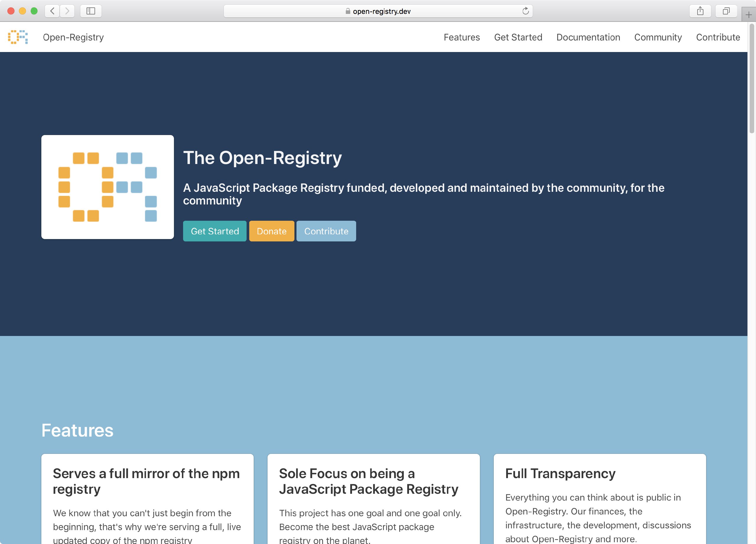The height and width of the screenshot is (544, 756).
Task: Click 'Everything you can think about is public' paragraph
Action: pyautogui.click(x=598, y=518)
